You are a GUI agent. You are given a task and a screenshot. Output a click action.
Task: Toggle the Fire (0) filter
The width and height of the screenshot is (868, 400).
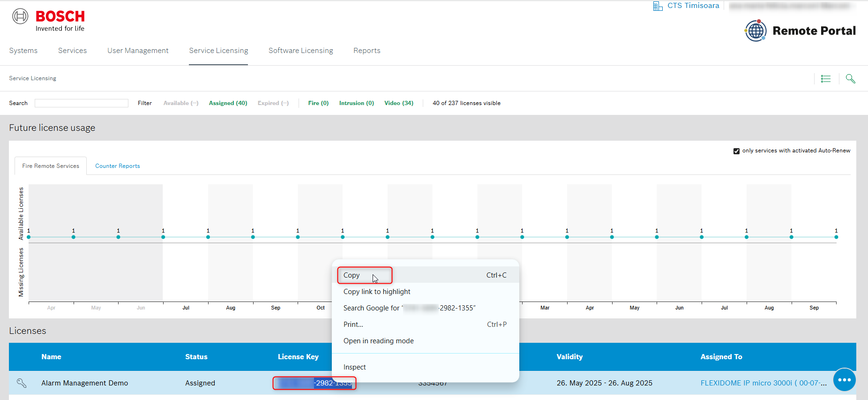click(x=318, y=103)
